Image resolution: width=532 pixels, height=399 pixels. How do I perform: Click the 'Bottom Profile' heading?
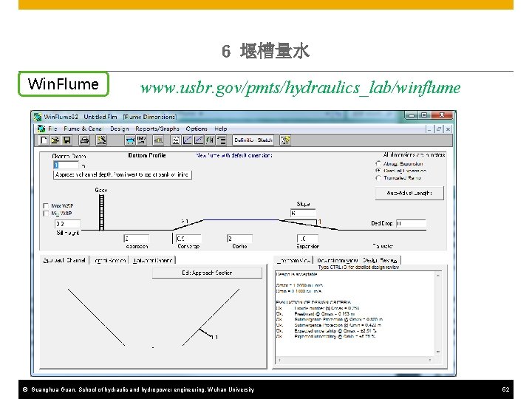tap(147, 155)
